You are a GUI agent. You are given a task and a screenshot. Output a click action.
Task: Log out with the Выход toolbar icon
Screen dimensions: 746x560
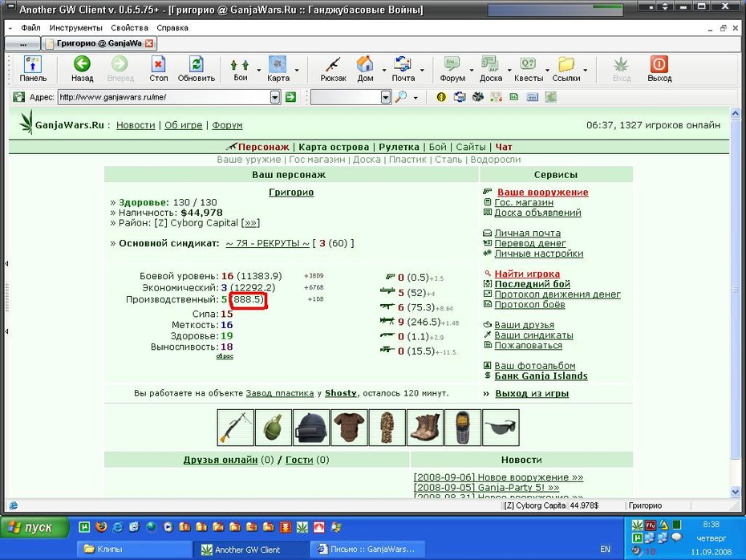tap(659, 69)
